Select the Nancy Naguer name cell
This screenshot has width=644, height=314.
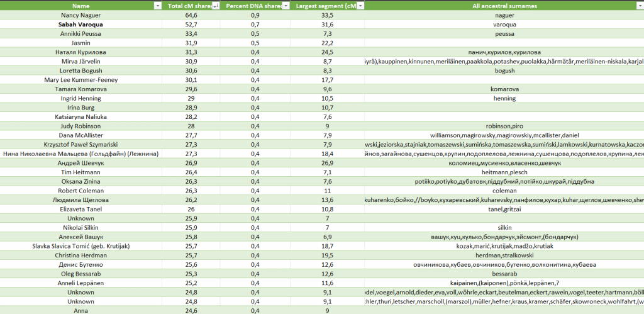click(80, 15)
